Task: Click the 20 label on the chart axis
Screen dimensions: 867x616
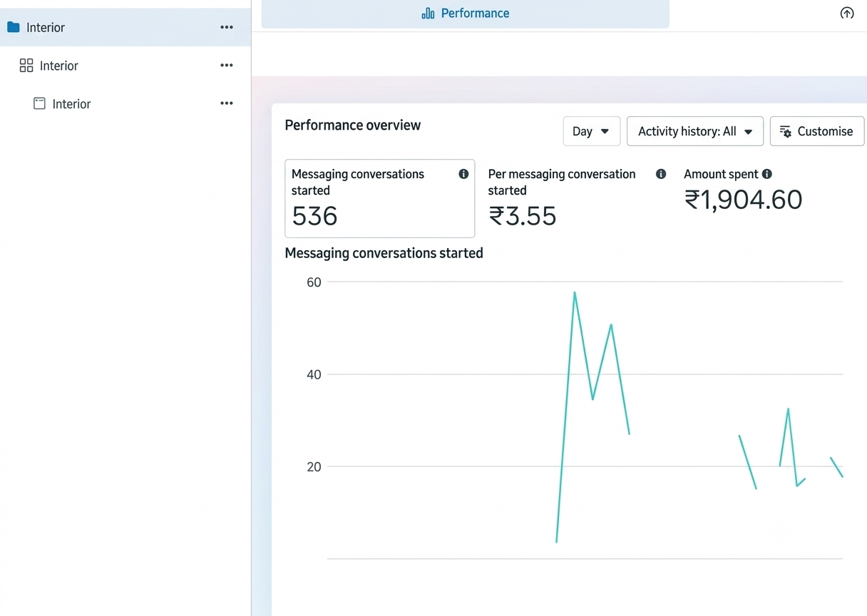Action: (x=314, y=467)
